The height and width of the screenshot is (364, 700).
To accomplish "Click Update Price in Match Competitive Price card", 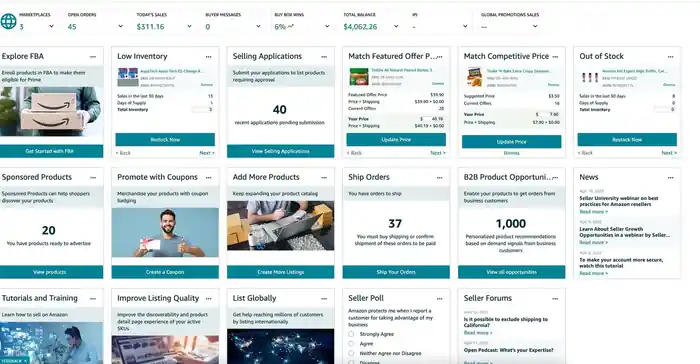I will pyautogui.click(x=512, y=142).
